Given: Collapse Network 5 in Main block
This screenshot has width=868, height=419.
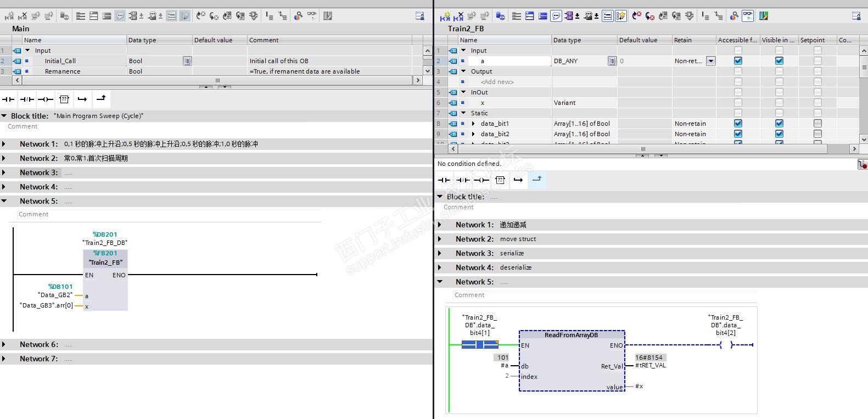Looking at the screenshot, I should tap(4, 201).
